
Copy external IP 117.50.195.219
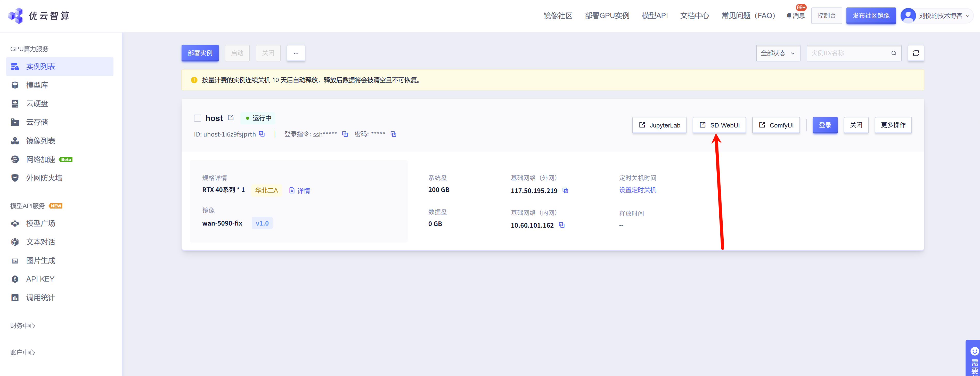click(x=565, y=190)
